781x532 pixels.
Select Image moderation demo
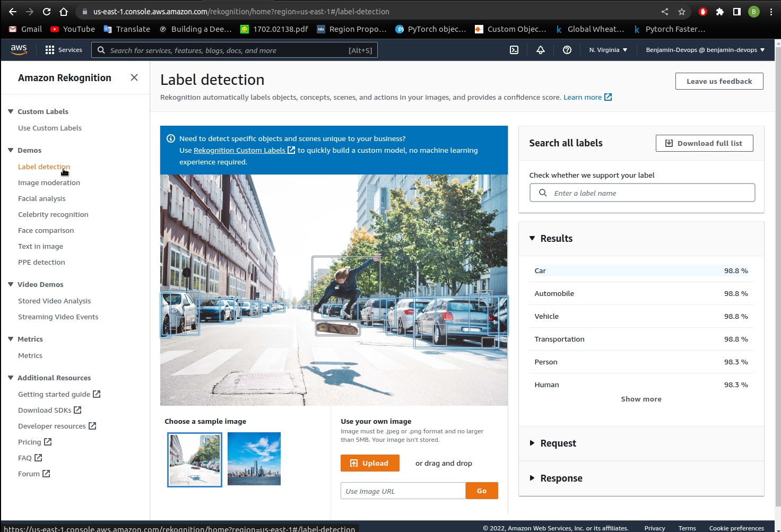tap(49, 182)
